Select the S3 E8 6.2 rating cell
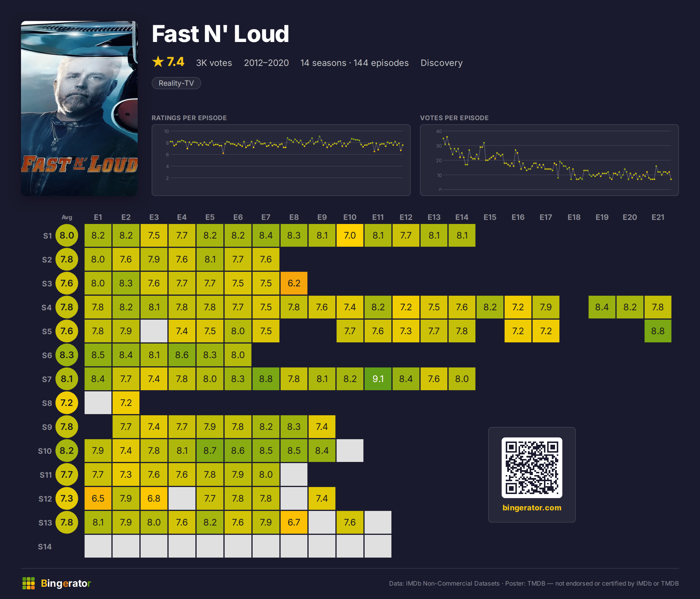This screenshot has height=599, width=700. (294, 283)
